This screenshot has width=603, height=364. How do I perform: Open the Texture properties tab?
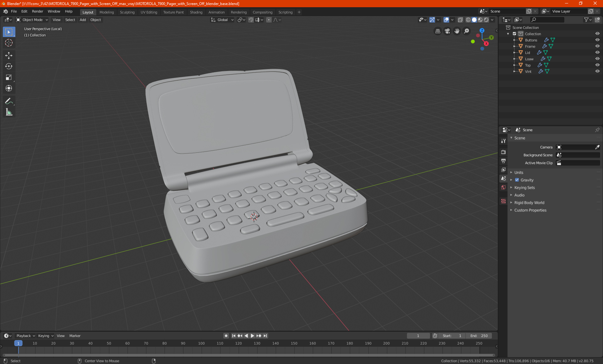tap(503, 201)
